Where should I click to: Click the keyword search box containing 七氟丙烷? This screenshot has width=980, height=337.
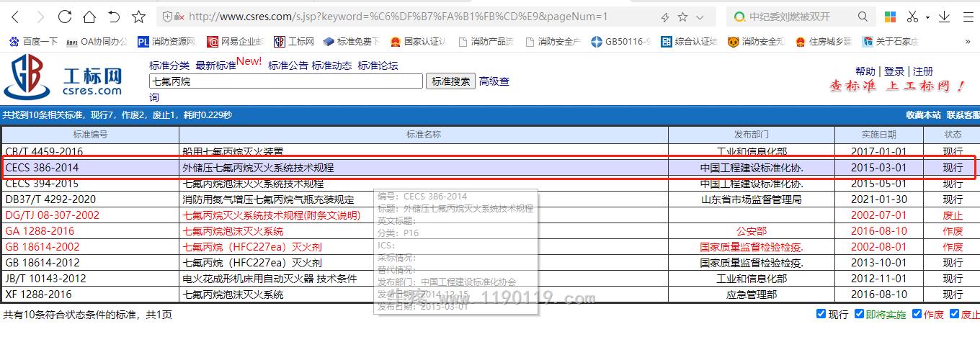(x=285, y=81)
